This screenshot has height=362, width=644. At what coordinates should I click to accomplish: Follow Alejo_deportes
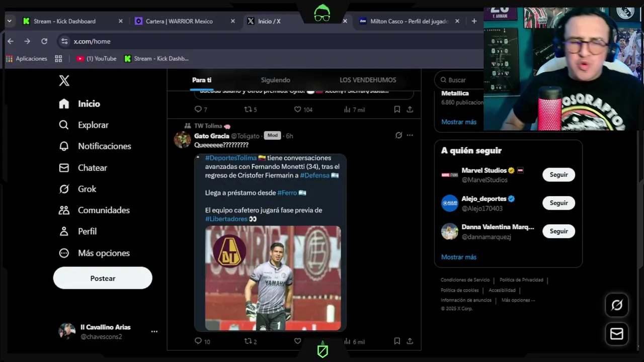[558, 203]
